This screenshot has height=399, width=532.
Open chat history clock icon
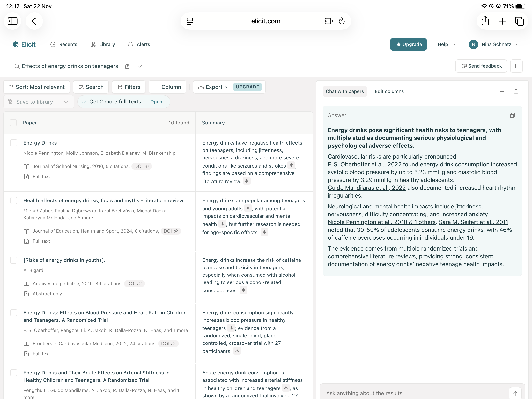pos(516,91)
